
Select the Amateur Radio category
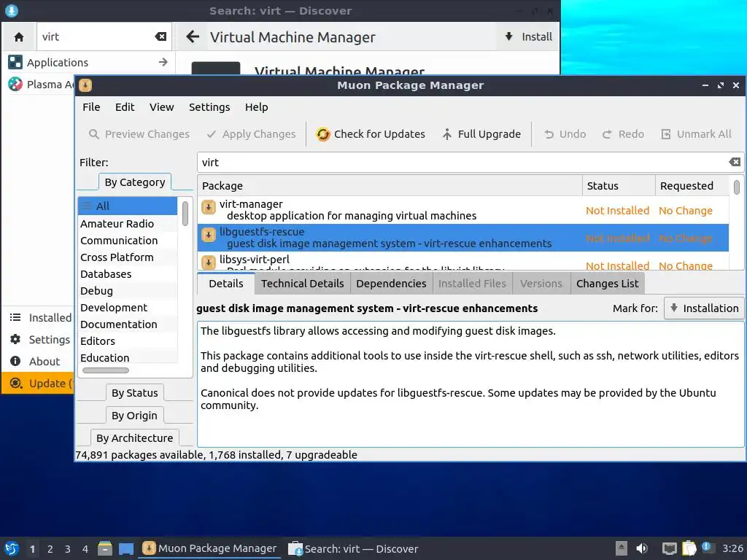click(127, 224)
